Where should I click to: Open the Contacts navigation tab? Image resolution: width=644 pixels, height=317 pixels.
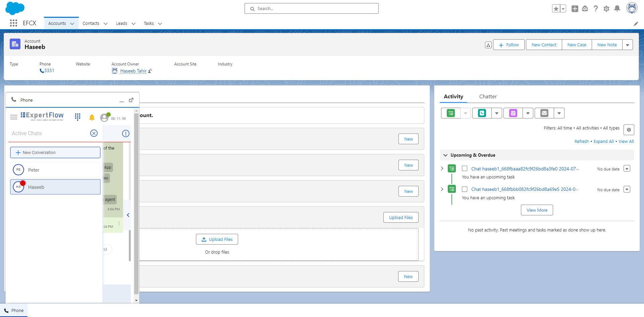click(91, 23)
